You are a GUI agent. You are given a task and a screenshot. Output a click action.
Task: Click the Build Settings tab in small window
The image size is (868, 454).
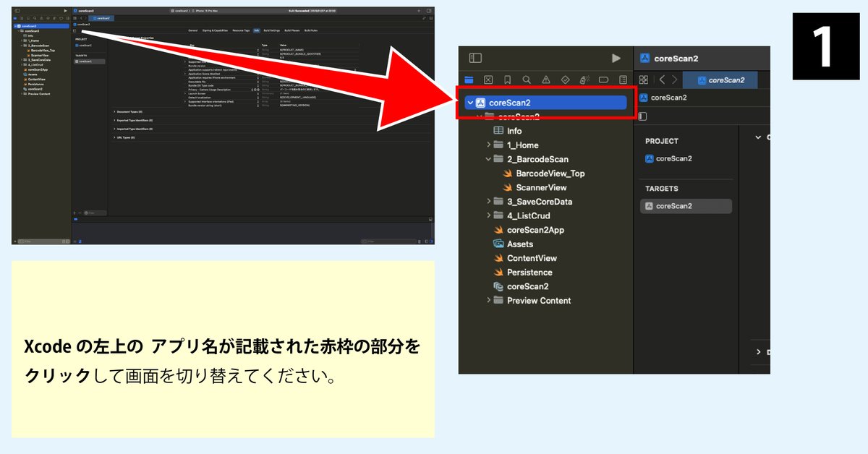click(x=272, y=30)
